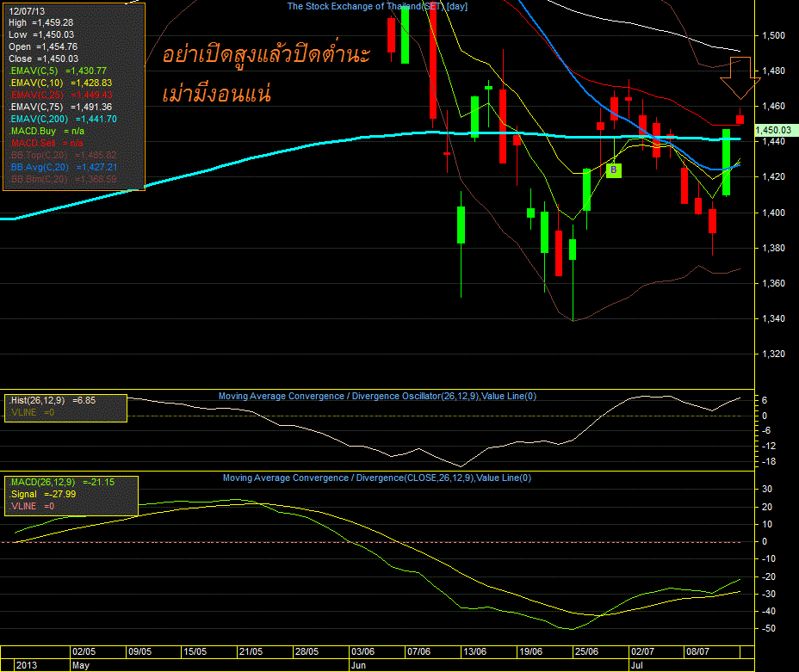The image size is (799, 672).
Task: Click the 'Jul' month label on the time axis
Action: click(x=636, y=665)
